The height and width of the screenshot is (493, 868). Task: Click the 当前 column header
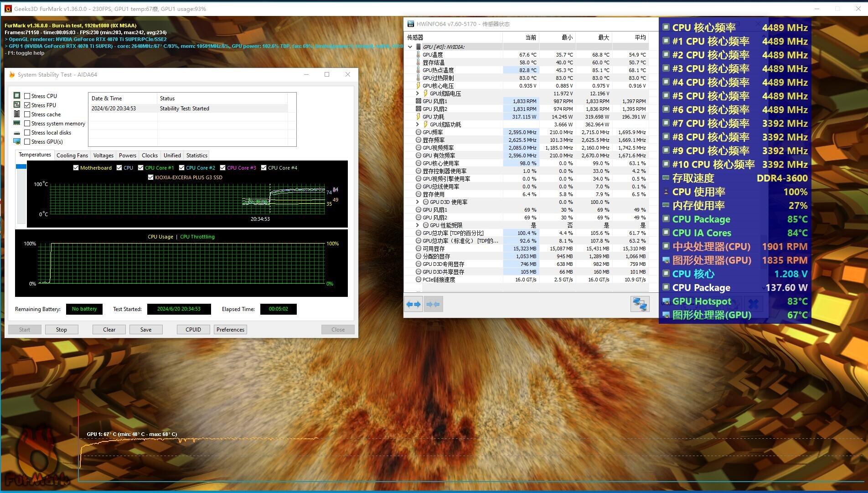521,37
